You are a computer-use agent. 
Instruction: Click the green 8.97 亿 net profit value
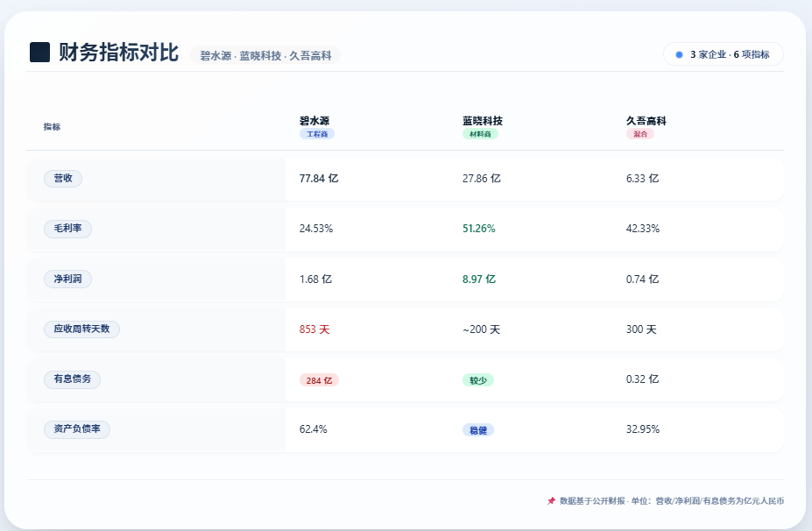[479, 280]
